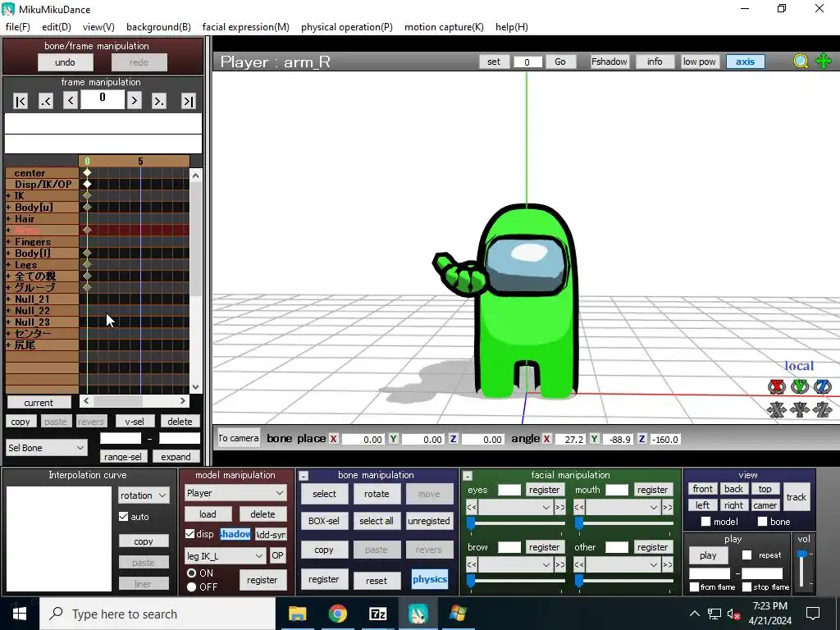Click the red X rotation axis icon
Screen dimensions: 840x630
[x=776, y=386]
